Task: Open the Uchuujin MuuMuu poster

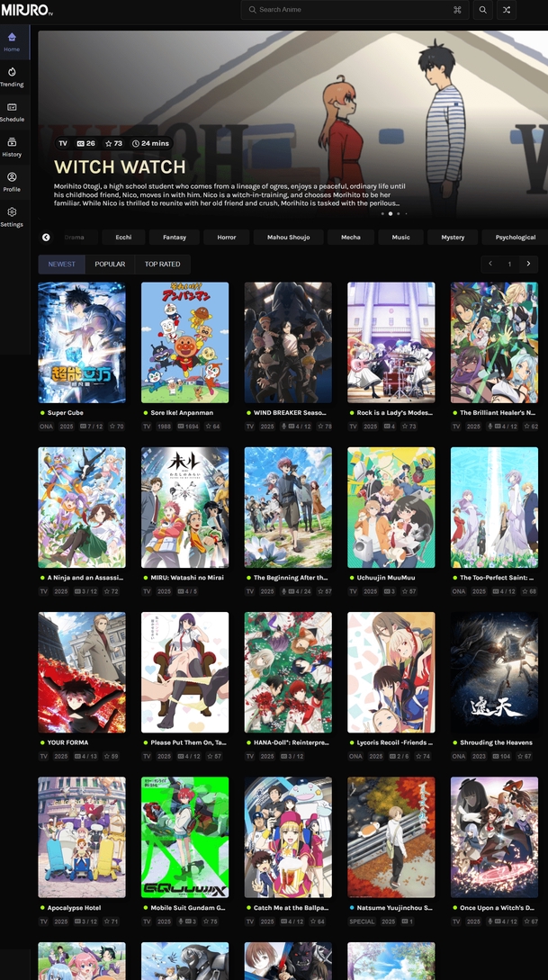Action: tap(391, 508)
